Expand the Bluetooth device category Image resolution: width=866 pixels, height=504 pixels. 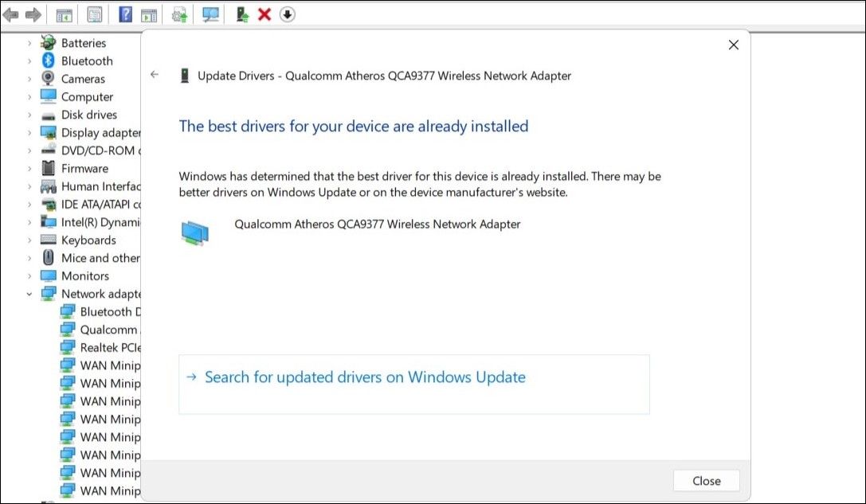[x=29, y=61]
